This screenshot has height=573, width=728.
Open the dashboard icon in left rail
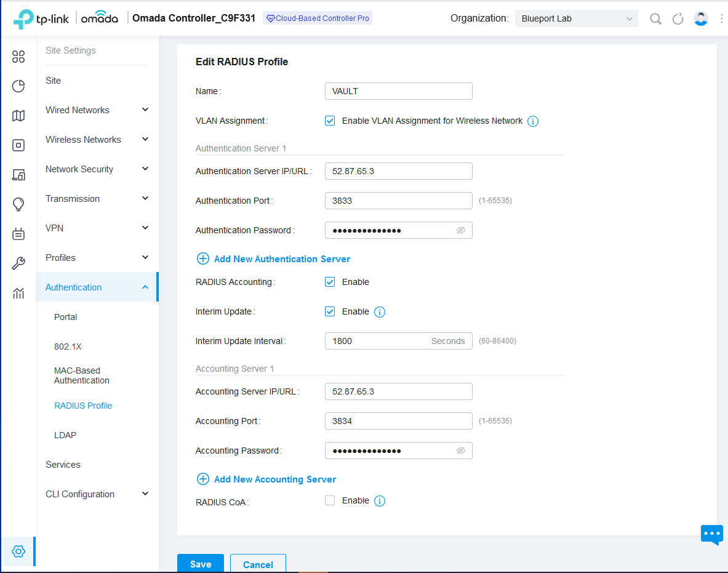pyautogui.click(x=18, y=57)
